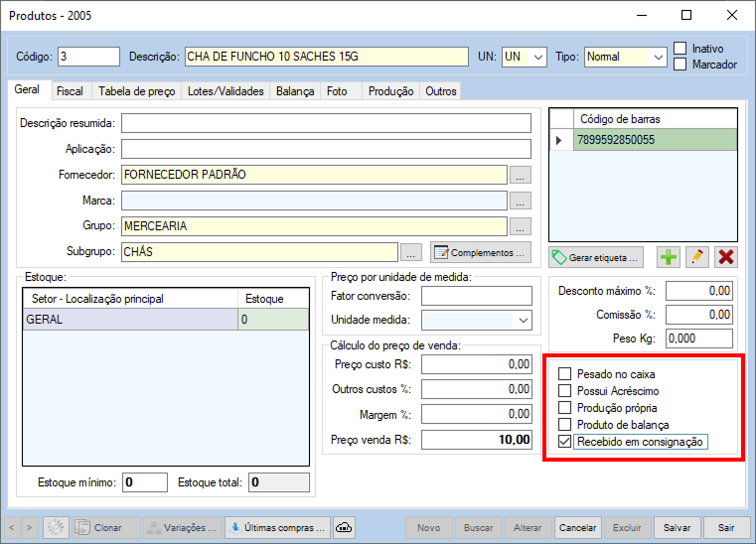
Task: Check Produto de balança option
Action: pyautogui.click(x=564, y=425)
